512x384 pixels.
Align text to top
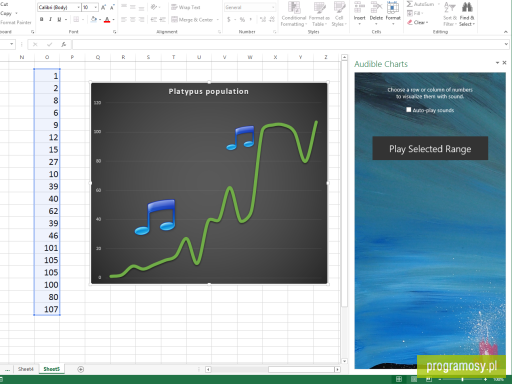point(124,7)
